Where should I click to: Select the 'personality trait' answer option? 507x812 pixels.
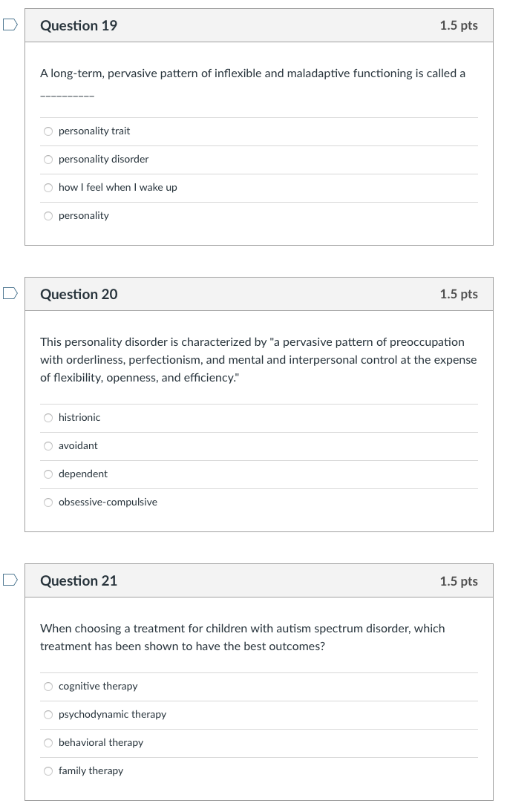[x=48, y=131]
